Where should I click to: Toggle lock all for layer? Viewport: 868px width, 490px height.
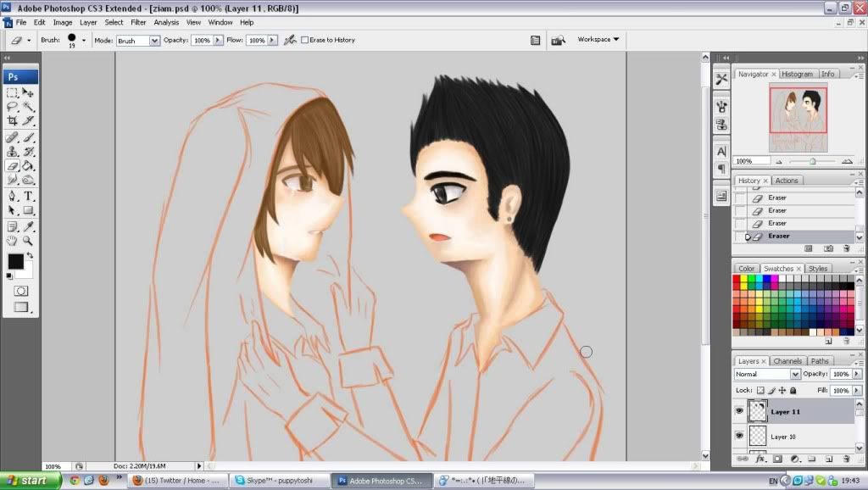793,390
